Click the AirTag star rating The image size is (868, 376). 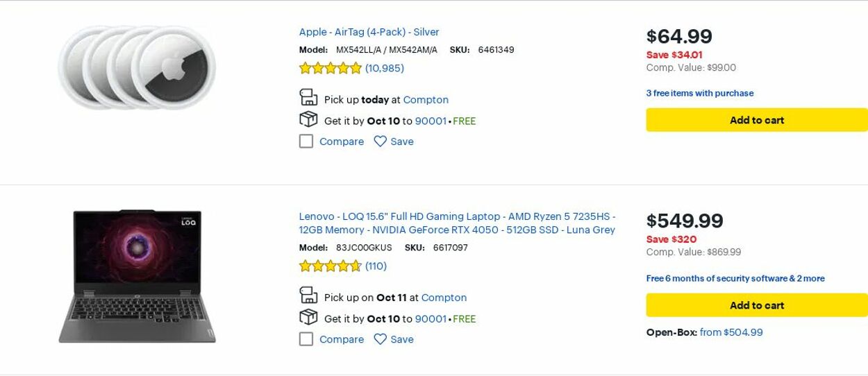(x=330, y=68)
